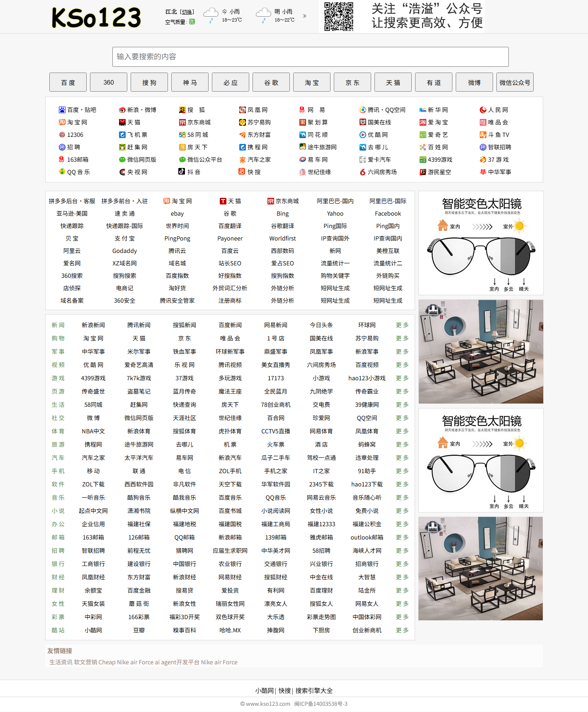Click the QQ Music icon

(62, 172)
